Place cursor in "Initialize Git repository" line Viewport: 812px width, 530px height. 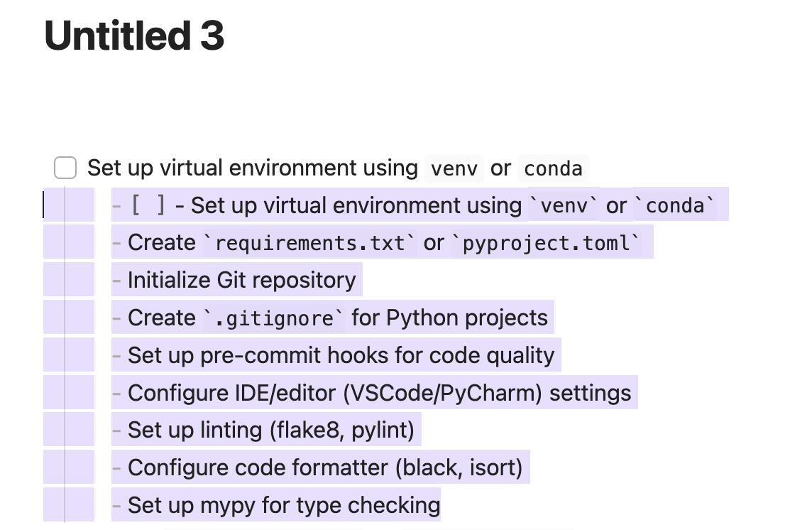[x=241, y=280]
